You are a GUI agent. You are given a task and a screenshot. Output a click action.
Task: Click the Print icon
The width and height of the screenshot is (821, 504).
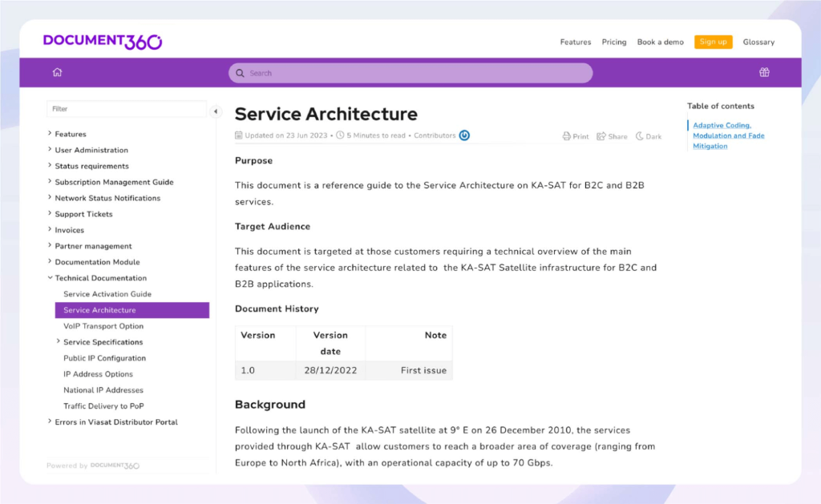[x=567, y=136]
